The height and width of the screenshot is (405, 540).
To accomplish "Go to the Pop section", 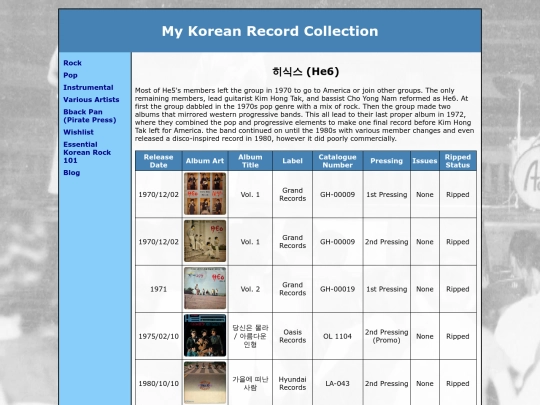I will click(x=70, y=75).
